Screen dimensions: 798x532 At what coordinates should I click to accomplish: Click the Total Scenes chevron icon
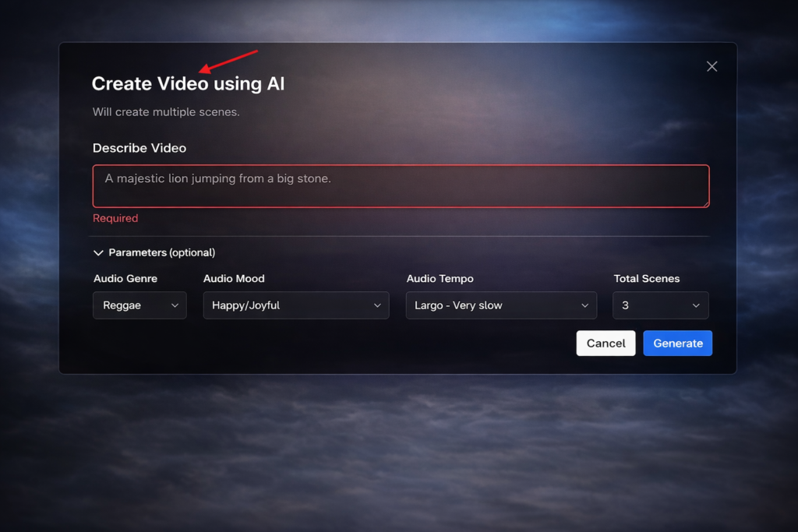697,305
